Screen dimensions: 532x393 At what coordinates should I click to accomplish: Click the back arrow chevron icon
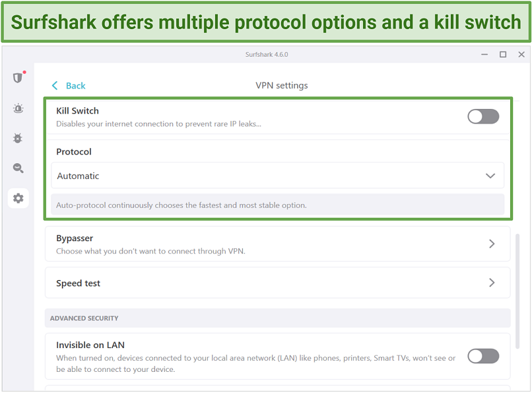tap(55, 86)
